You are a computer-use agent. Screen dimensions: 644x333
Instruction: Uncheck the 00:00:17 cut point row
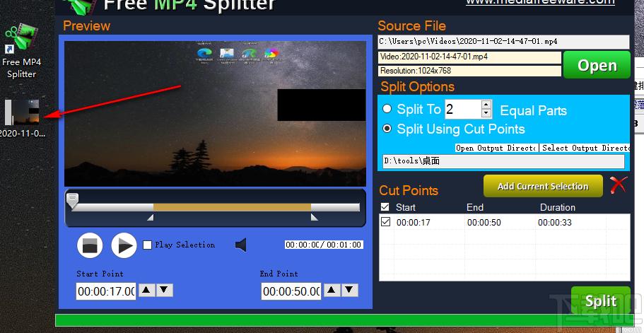[385, 222]
